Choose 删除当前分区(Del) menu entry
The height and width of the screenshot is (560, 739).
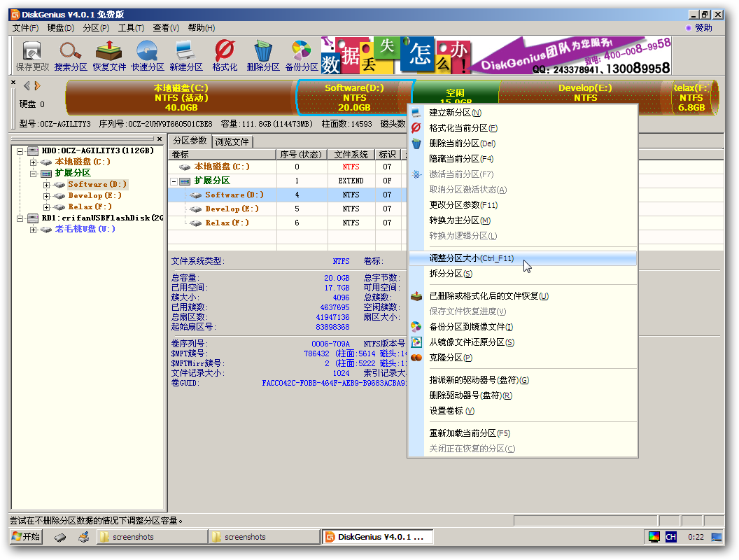pyautogui.click(x=523, y=143)
